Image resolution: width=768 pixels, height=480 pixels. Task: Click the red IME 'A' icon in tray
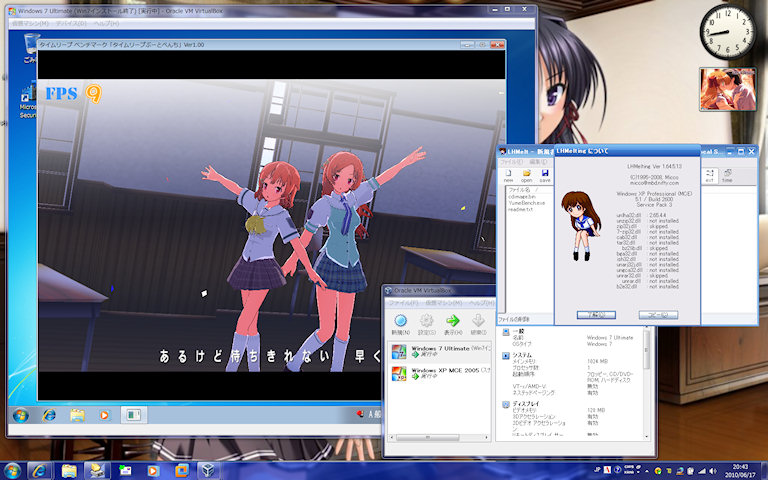pos(607,469)
